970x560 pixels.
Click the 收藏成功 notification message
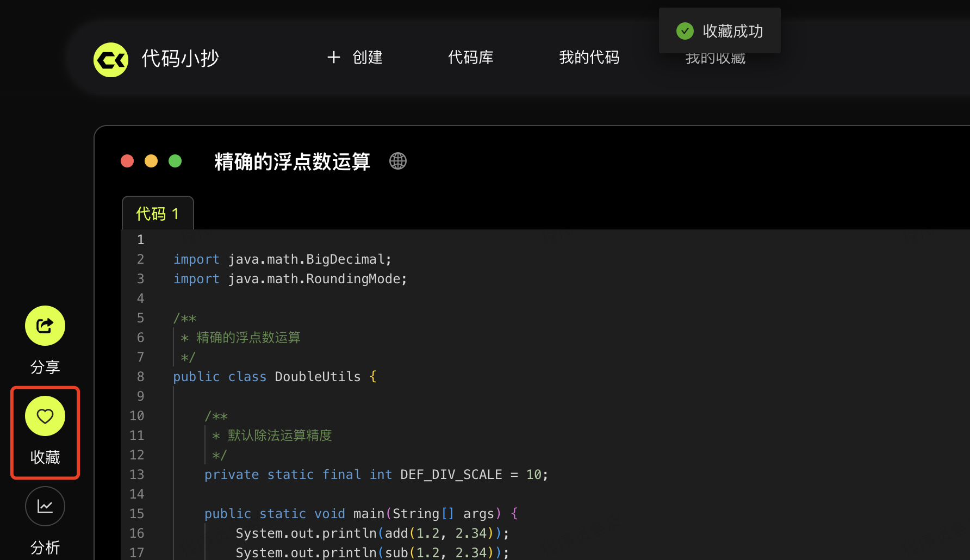click(x=732, y=31)
